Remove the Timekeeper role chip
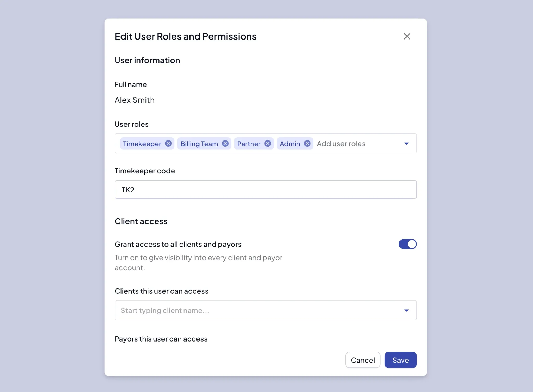Image resolution: width=533 pixels, height=392 pixels. point(168,144)
